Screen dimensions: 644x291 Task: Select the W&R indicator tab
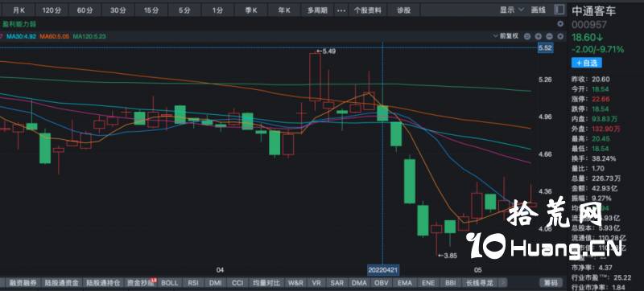(x=295, y=283)
